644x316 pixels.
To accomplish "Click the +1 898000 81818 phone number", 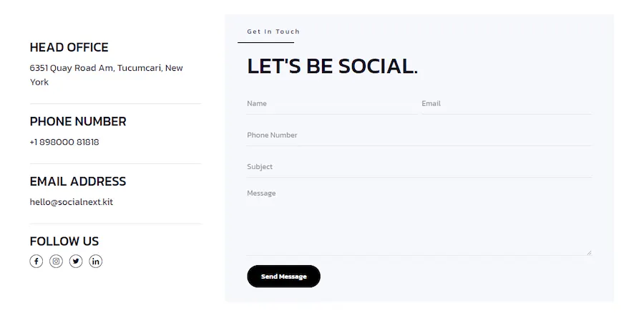I will click(64, 143).
